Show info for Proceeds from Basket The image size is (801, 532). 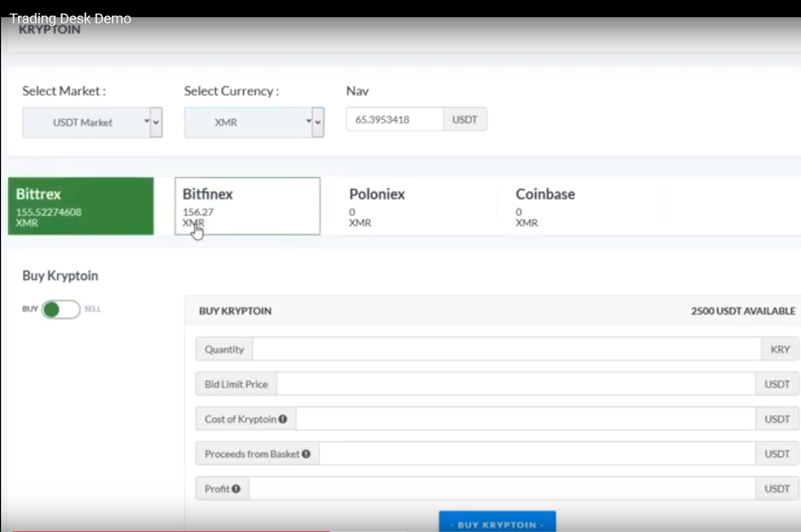click(x=306, y=454)
